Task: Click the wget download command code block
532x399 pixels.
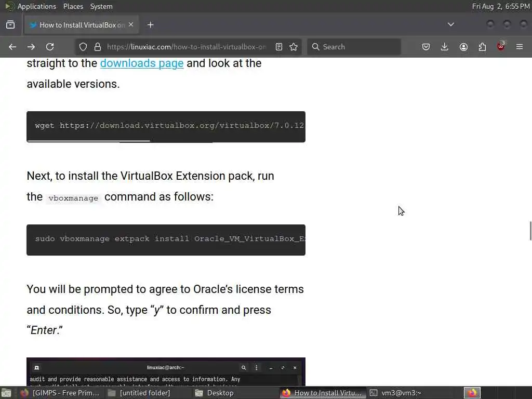Action: (166, 126)
